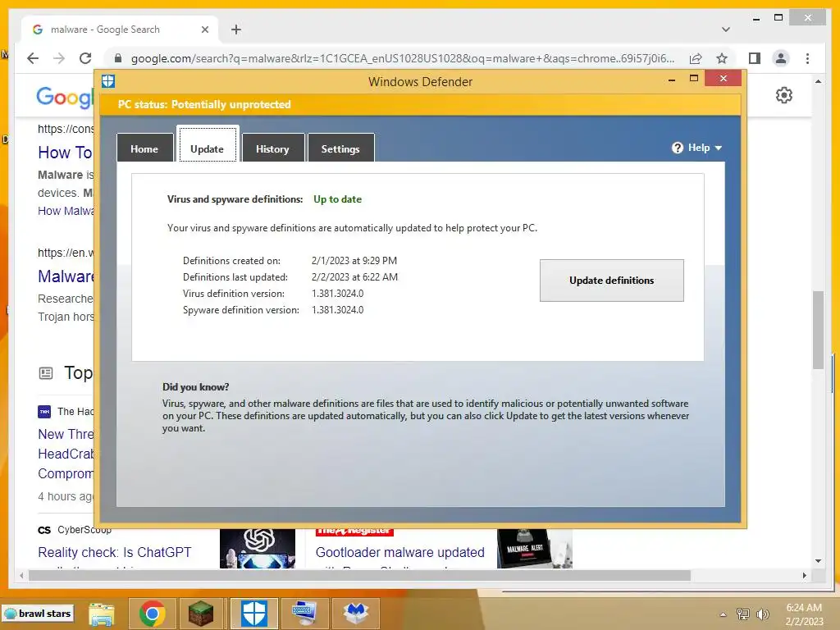Click the ChatGPT article thumbnail
The width and height of the screenshot is (840, 630).
click(258, 549)
